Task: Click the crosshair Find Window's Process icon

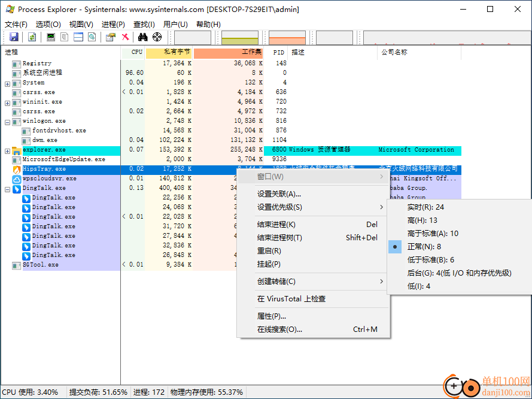Action: 157,37
